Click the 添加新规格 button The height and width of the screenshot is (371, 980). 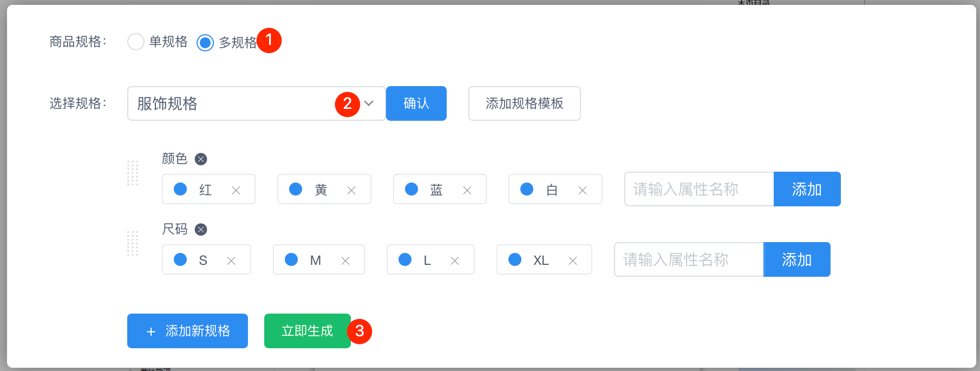coord(187,331)
